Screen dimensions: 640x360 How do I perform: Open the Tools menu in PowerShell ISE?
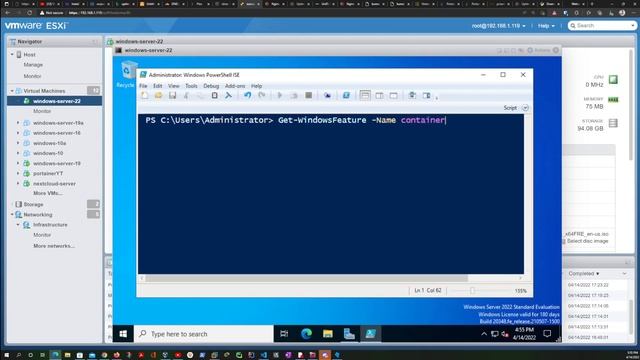click(191, 86)
